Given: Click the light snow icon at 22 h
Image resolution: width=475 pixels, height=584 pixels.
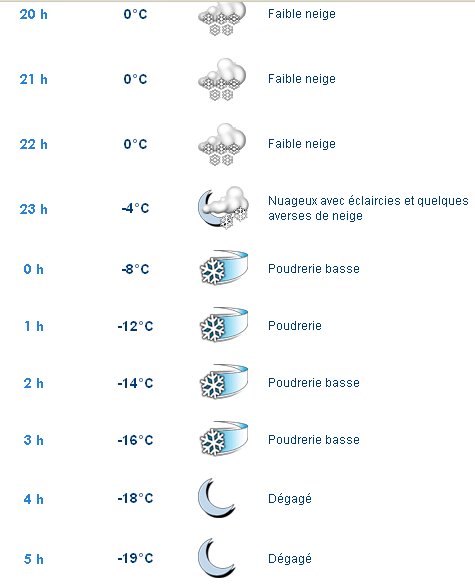Looking at the screenshot, I should coord(222,145).
